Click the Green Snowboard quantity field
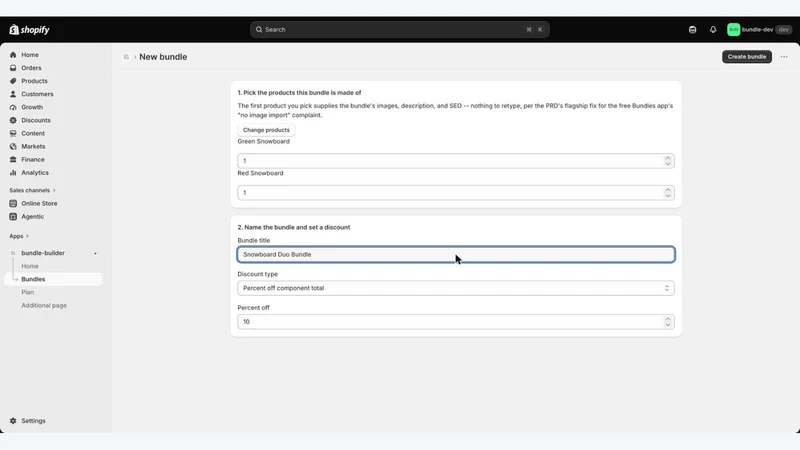This screenshot has width=800, height=450. pos(456,161)
